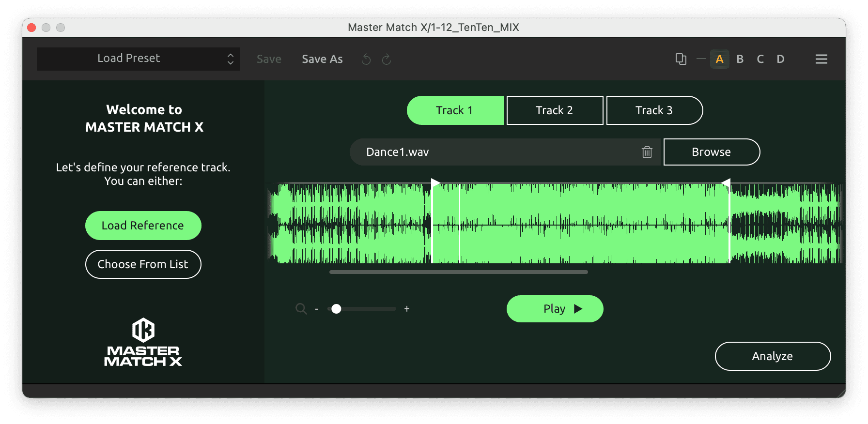Click the redo arrow icon
Screen dimensions: 868x424
tap(387, 60)
